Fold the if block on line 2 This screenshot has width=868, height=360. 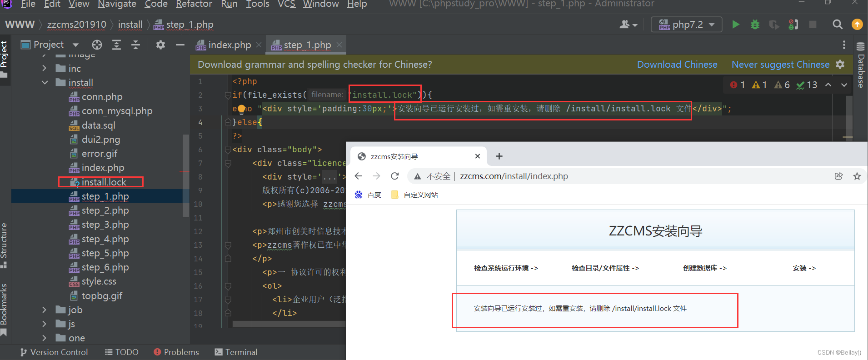click(x=228, y=95)
